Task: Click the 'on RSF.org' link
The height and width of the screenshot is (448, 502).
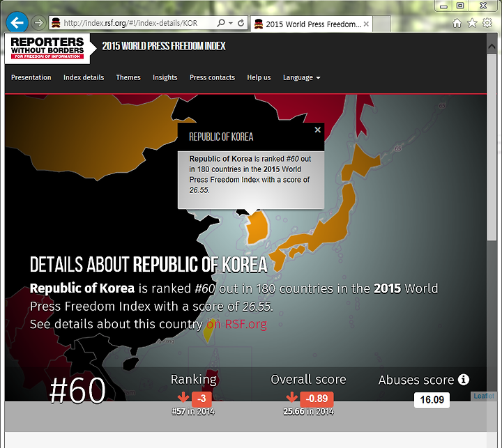Action: (236, 324)
